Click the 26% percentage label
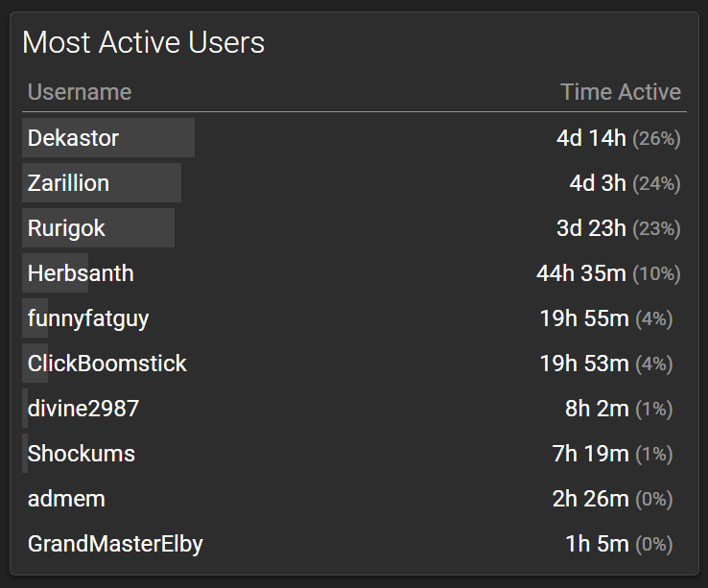Viewport: 708px width, 588px height. click(656, 139)
